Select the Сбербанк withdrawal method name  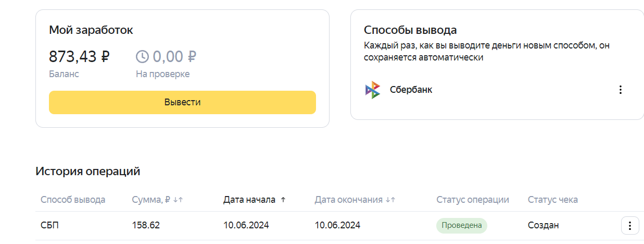(x=411, y=90)
